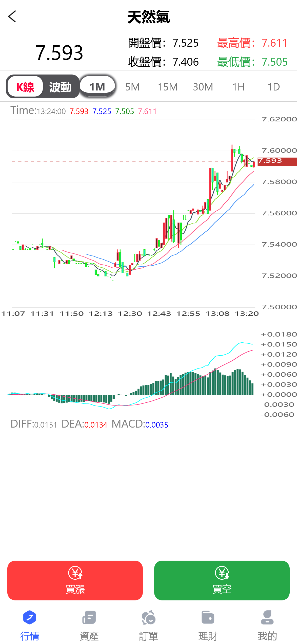
Task: Switch chart mode to 波動
Action: click(x=60, y=87)
